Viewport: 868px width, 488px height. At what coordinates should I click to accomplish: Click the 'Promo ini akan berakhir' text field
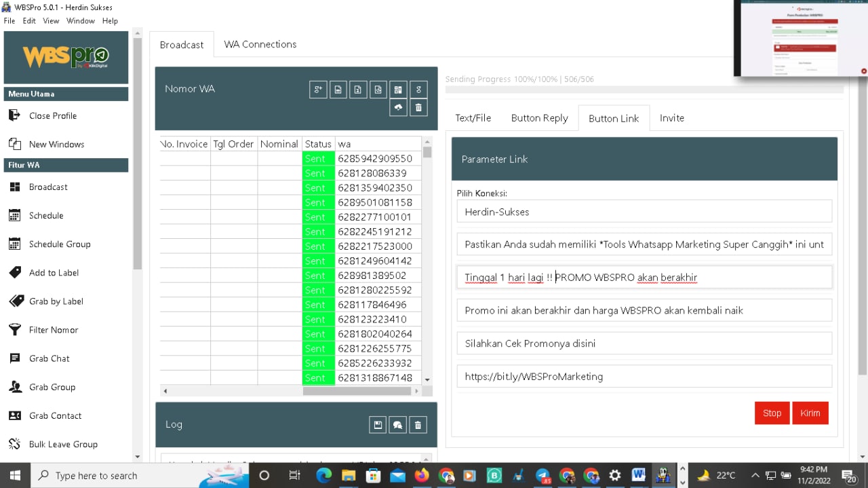[x=644, y=310]
